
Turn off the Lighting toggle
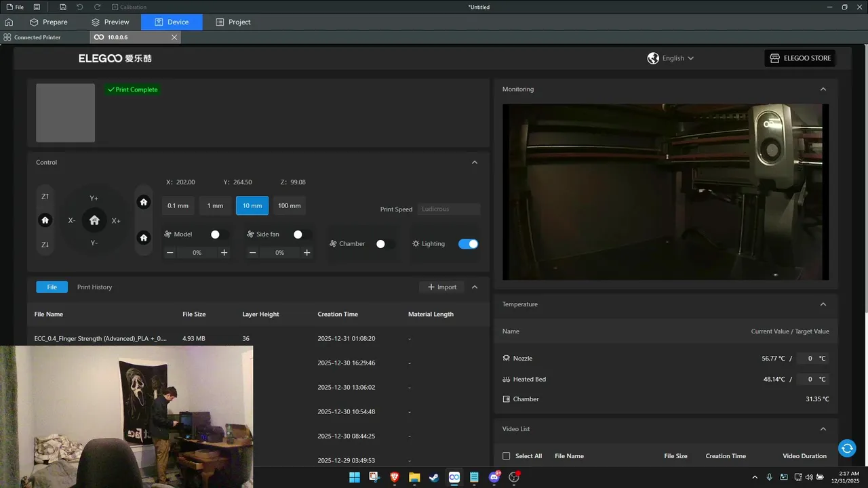pyautogui.click(x=468, y=244)
